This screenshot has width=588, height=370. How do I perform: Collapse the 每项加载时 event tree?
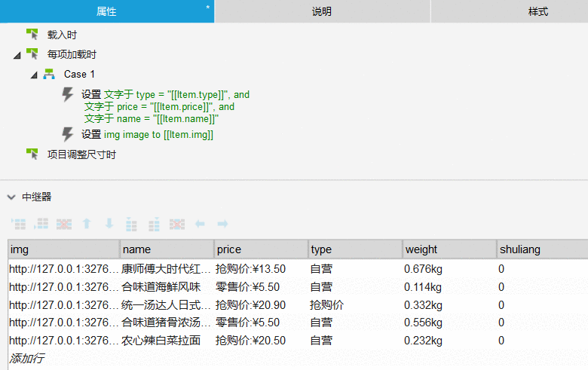tap(17, 56)
